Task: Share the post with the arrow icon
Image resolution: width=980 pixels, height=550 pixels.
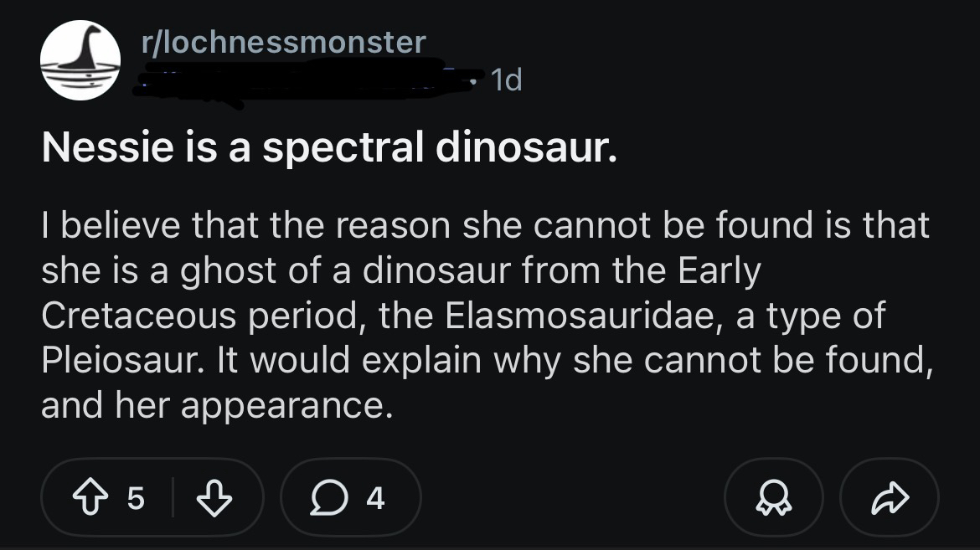Action: coord(889,498)
